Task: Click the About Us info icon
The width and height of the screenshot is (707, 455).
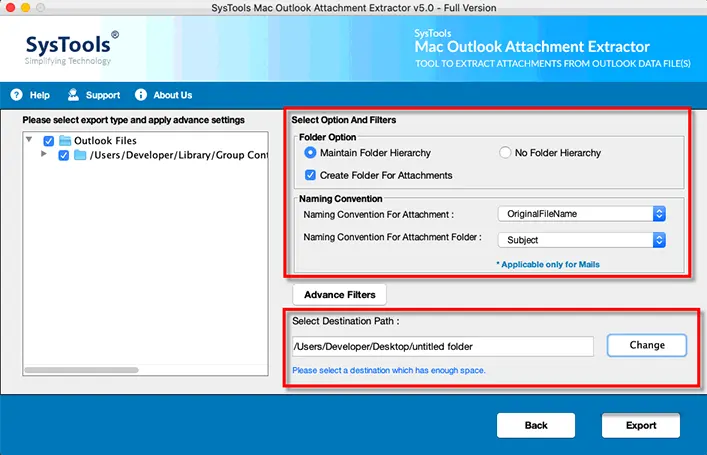Action: (x=141, y=95)
